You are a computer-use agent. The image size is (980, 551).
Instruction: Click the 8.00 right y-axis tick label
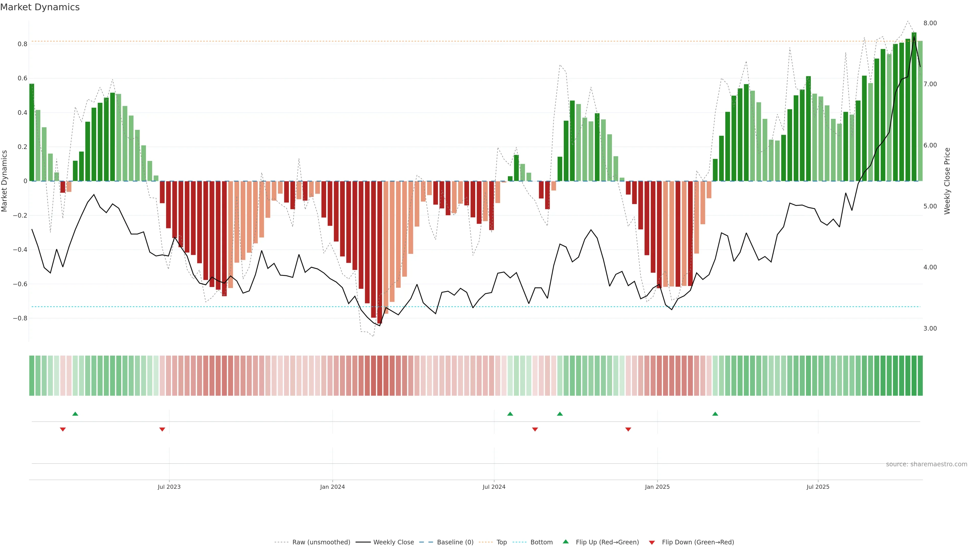[930, 23]
